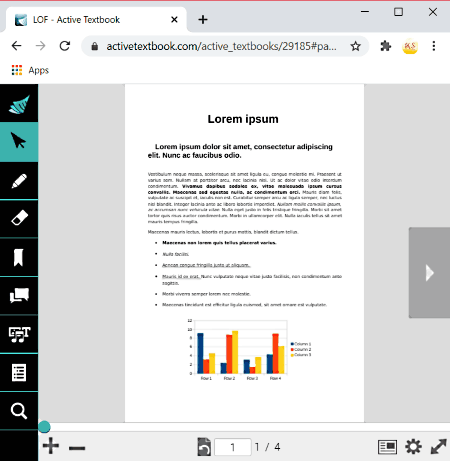Select the LOF - Active Textbook tab
Image resolution: width=450 pixels, height=461 pixels.
pos(96,20)
